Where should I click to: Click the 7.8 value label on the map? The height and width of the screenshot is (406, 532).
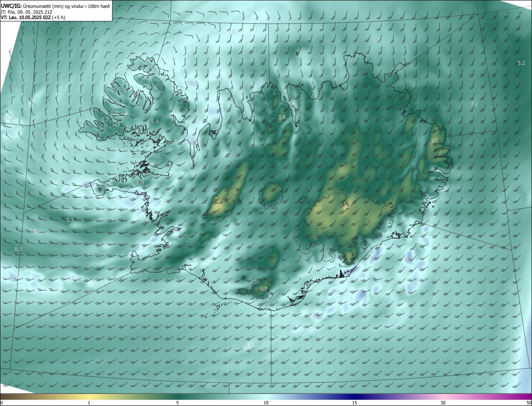tap(40, 135)
